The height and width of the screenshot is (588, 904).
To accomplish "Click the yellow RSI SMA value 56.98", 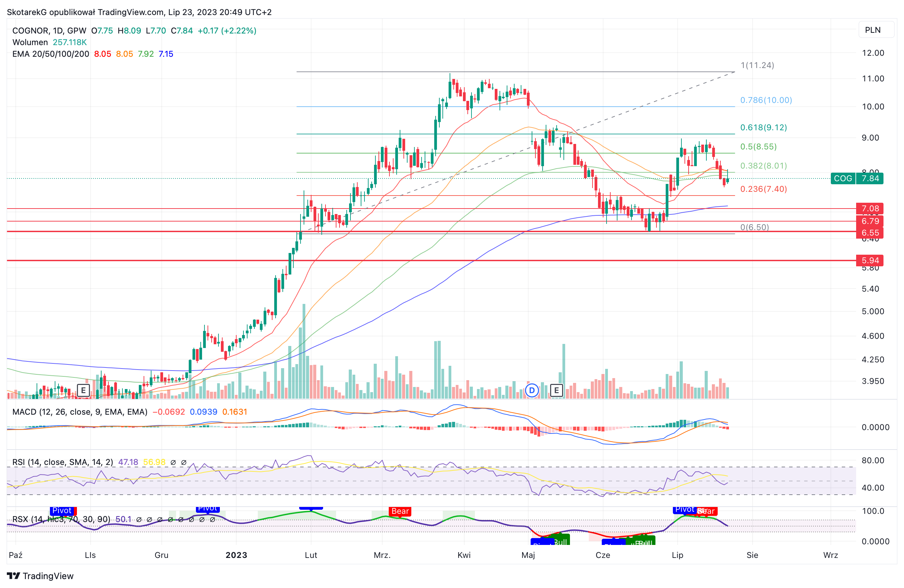I will (154, 462).
